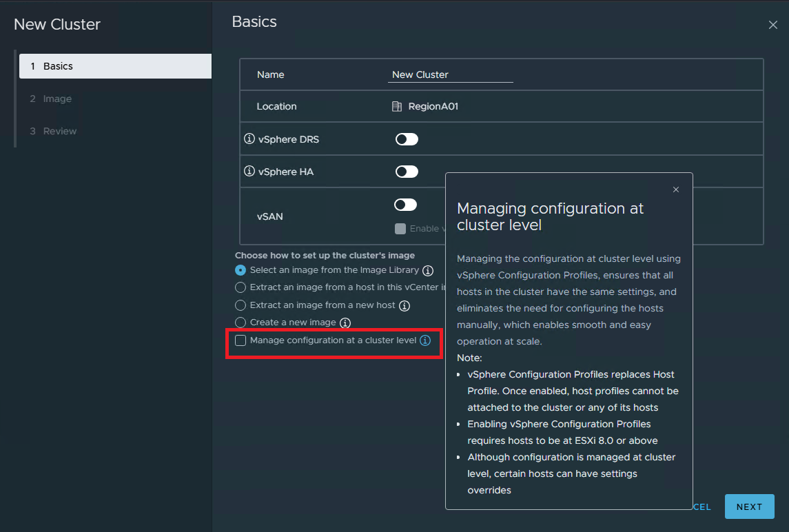The height and width of the screenshot is (532, 789).
Task: Click the partially hidden CANCEL button
Action: click(x=702, y=507)
